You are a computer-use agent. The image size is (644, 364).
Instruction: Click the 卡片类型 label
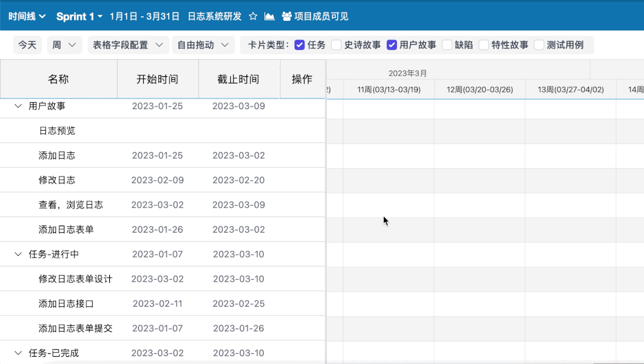tap(268, 45)
